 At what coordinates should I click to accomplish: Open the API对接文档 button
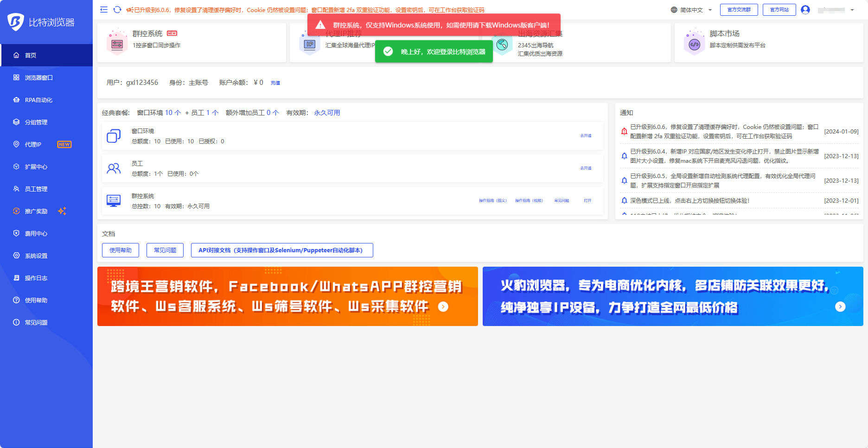(282, 250)
